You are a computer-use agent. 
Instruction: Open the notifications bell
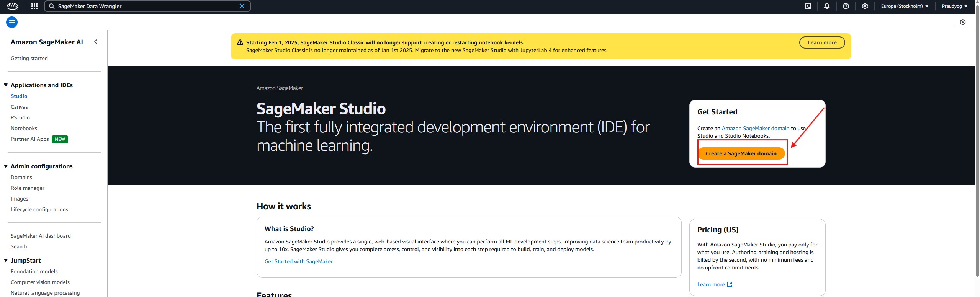coord(827,6)
